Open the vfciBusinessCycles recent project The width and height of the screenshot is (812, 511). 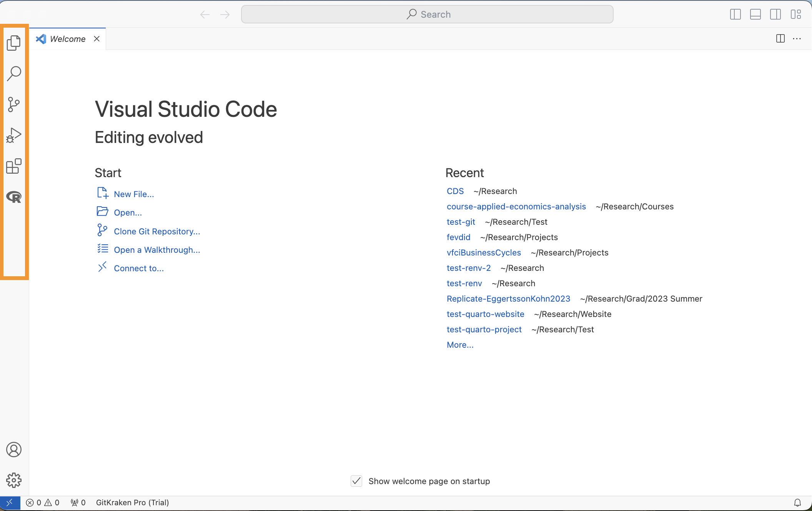(484, 253)
